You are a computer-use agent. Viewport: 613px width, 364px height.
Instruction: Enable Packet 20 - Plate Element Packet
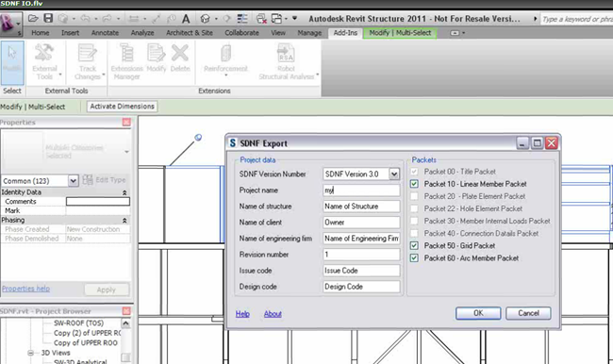[x=414, y=196]
